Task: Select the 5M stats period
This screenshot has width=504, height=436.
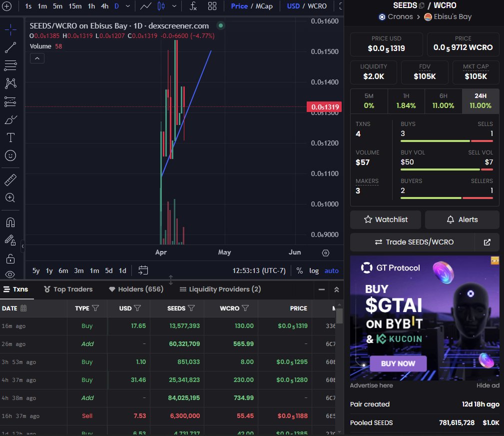Action: point(369,101)
